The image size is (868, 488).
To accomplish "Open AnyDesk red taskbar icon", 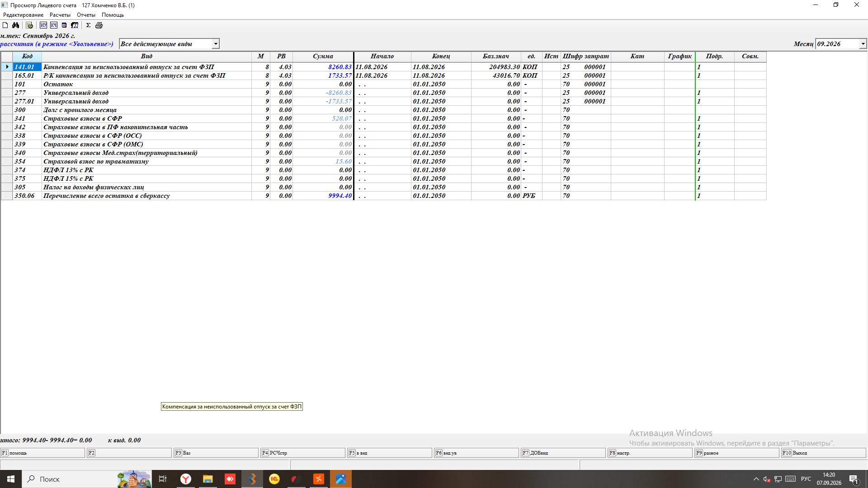I will click(230, 479).
